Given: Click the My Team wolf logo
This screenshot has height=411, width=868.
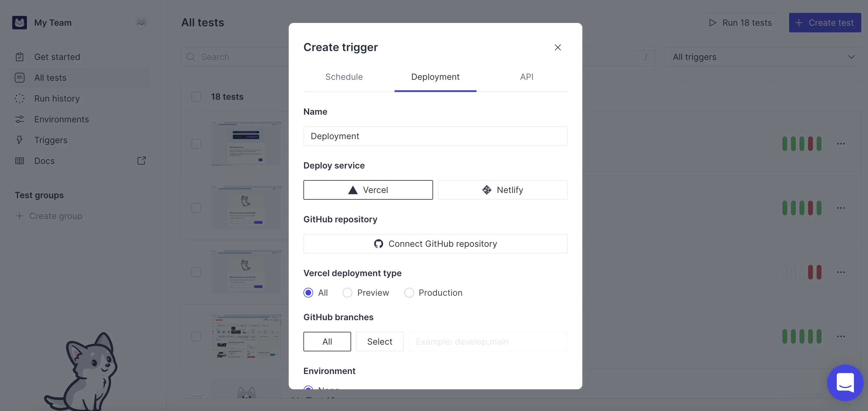Looking at the screenshot, I should pos(20,23).
